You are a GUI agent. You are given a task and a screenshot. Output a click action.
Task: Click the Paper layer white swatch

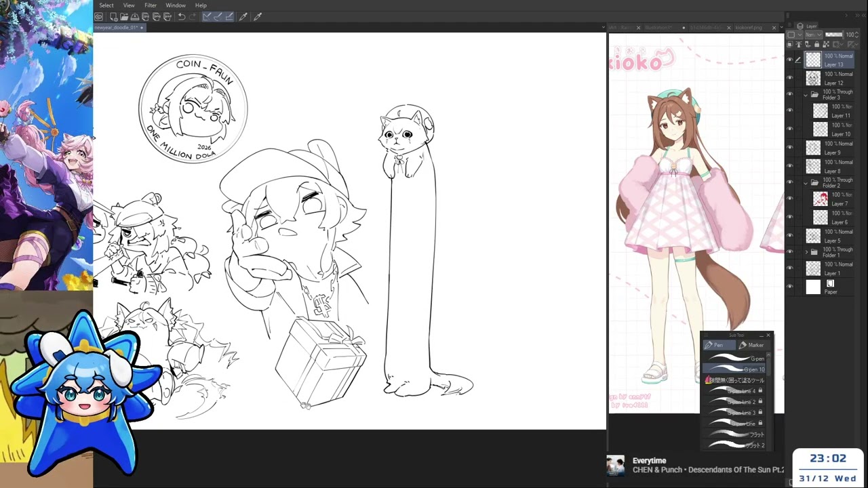point(813,287)
